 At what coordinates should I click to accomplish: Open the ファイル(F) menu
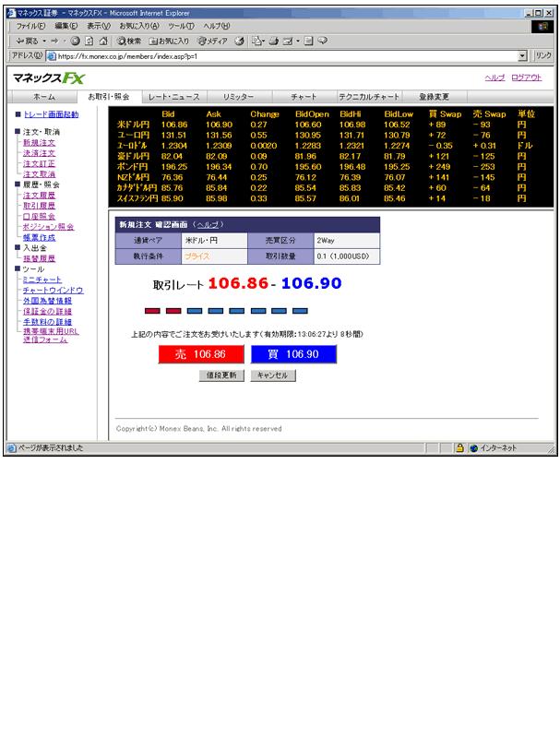(x=30, y=26)
